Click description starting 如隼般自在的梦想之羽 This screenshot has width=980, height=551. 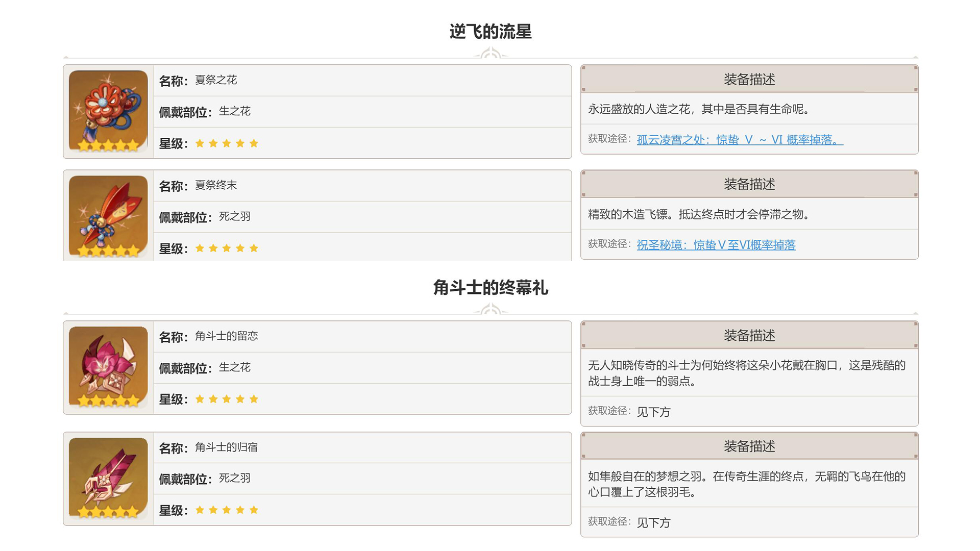(x=747, y=484)
